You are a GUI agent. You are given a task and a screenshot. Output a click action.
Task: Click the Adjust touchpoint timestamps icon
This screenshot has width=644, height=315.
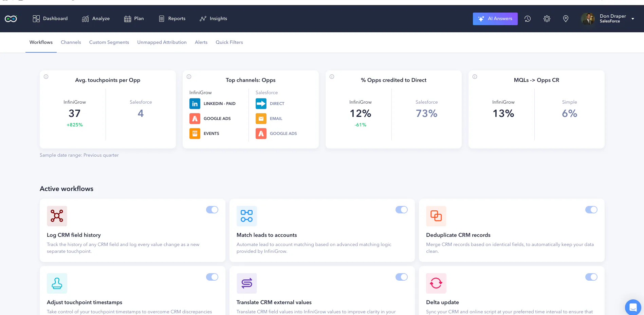click(57, 283)
